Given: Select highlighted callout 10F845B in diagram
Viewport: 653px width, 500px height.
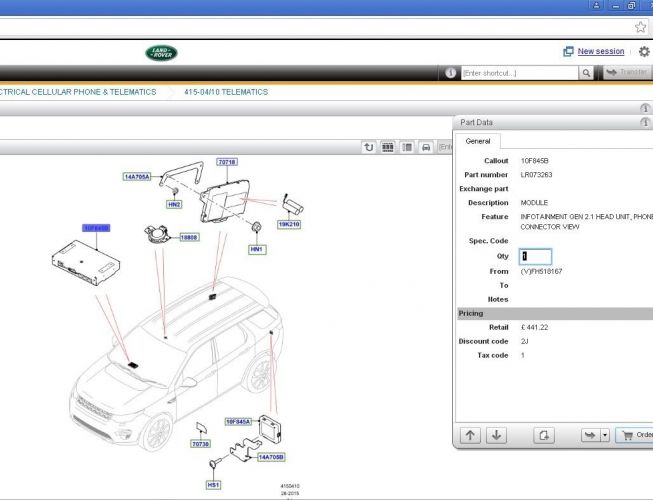Looking at the screenshot, I should point(96,228).
